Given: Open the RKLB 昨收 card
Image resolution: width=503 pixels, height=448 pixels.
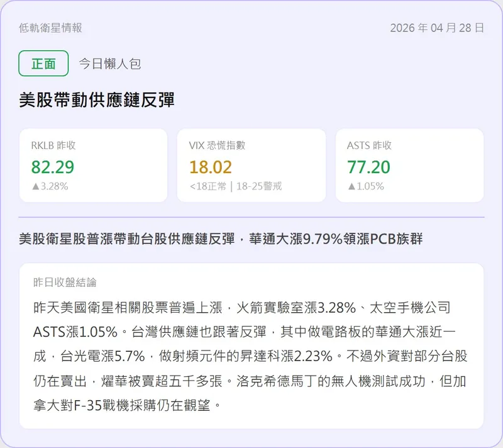Looking at the screenshot, I should point(93,165).
